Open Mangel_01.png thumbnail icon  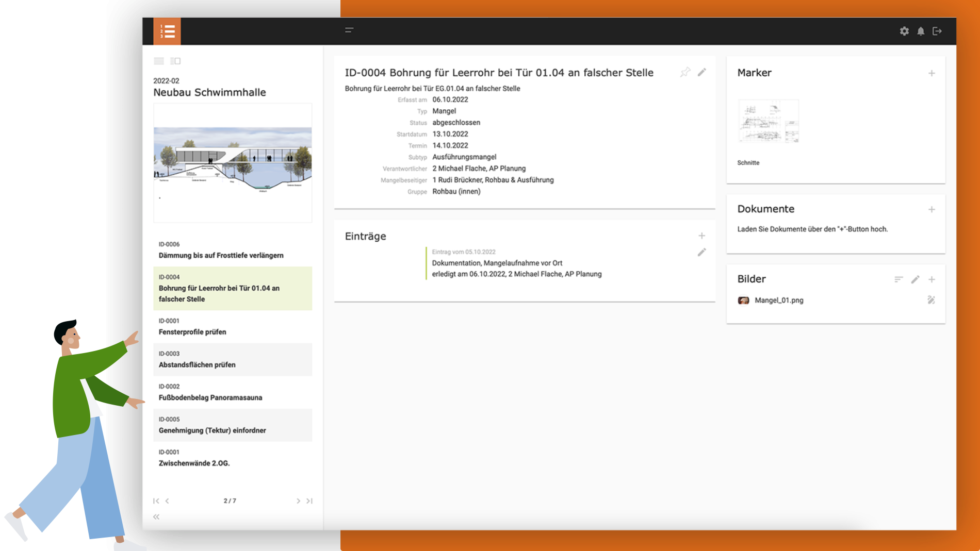tap(743, 300)
